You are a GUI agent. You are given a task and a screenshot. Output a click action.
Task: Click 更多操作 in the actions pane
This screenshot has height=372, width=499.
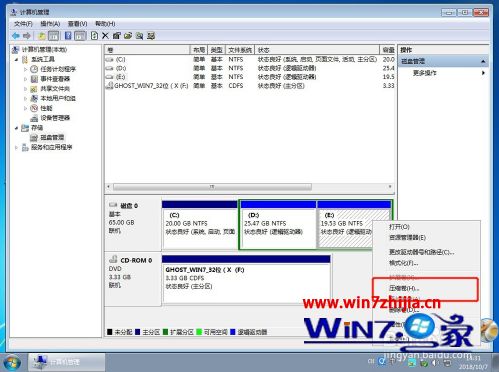(424, 73)
